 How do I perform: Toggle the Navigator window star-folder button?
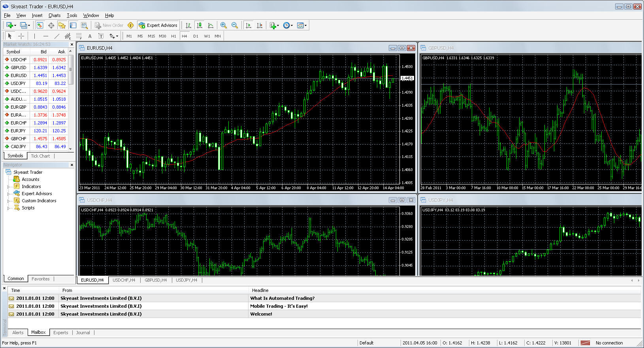click(62, 25)
